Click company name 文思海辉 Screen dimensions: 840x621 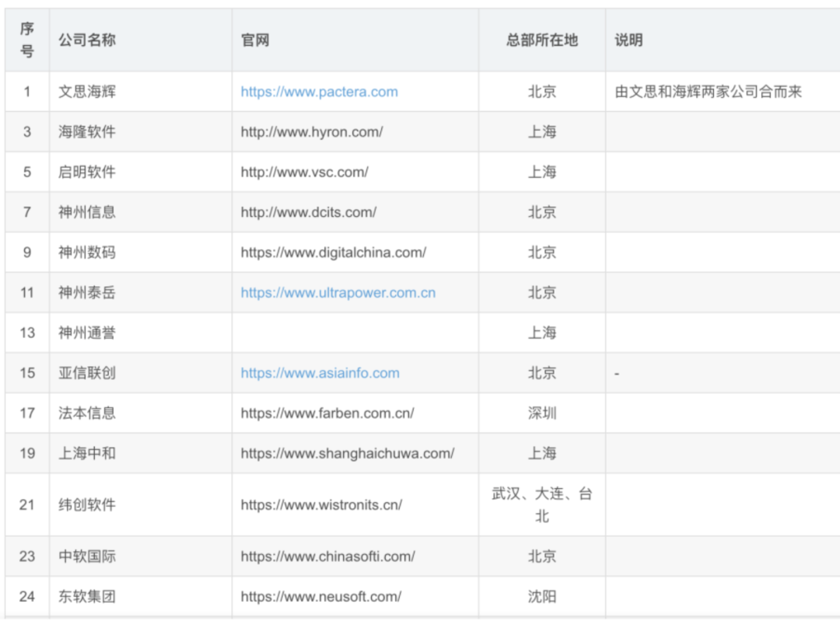pos(87,92)
